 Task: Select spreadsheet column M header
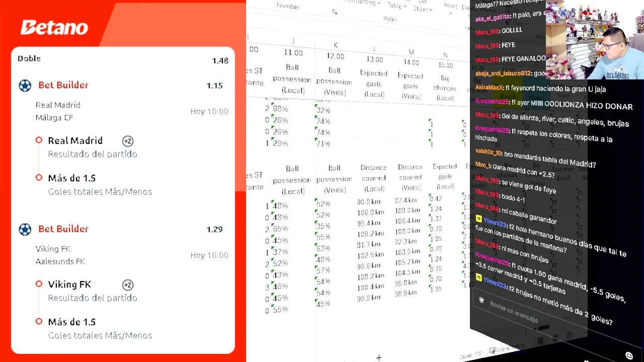(411, 52)
